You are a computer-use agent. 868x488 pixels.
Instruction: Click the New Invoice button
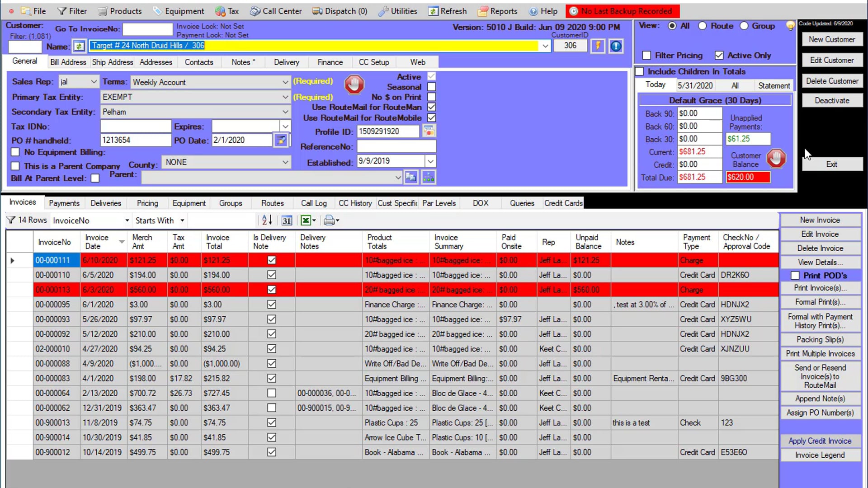tap(820, 220)
